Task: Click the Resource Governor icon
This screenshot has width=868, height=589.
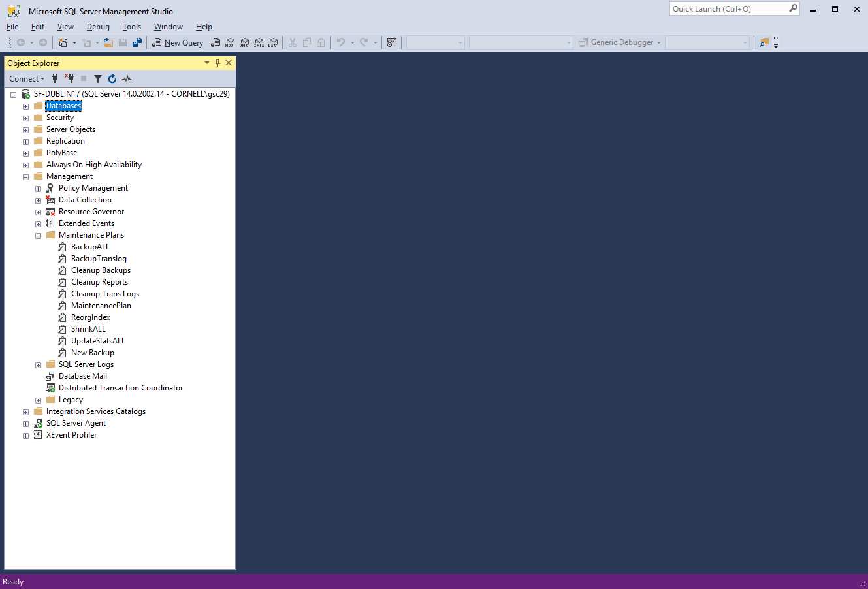Action: click(50, 212)
